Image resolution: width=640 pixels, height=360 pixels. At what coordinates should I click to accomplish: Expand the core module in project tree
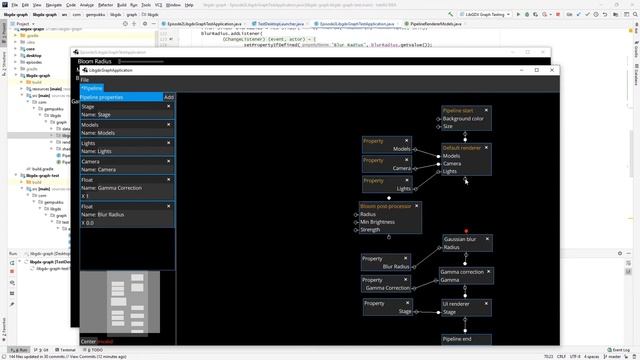click(x=16, y=49)
